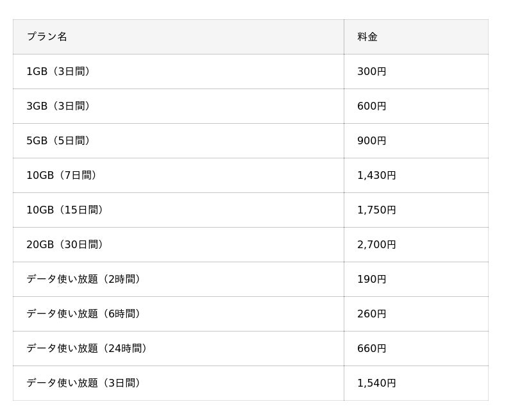Select the 20GB（30日間） plan name cell
The image size is (513, 420).
coord(64,244)
